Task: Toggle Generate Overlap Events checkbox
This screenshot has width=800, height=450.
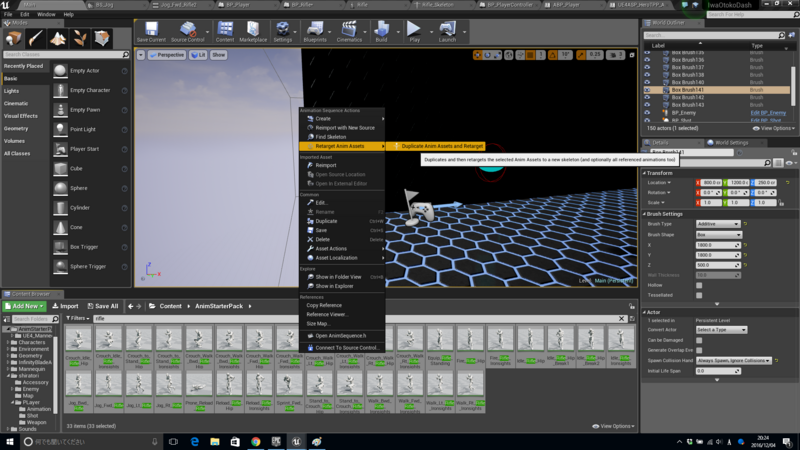Action: coord(699,350)
